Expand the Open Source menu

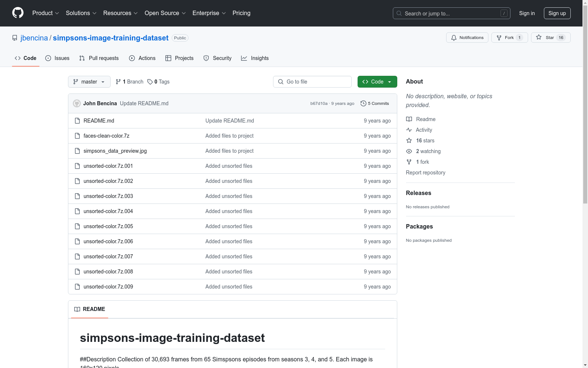pyautogui.click(x=165, y=13)
